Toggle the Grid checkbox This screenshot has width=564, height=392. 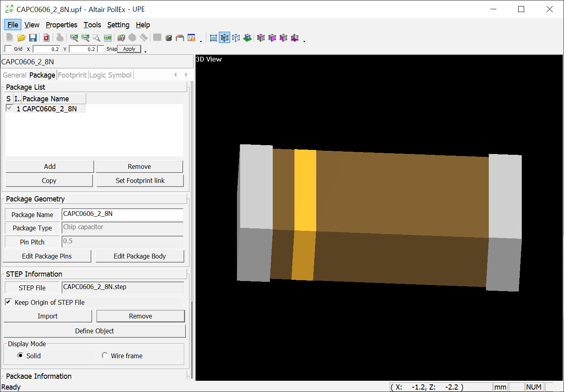[8, 49]
